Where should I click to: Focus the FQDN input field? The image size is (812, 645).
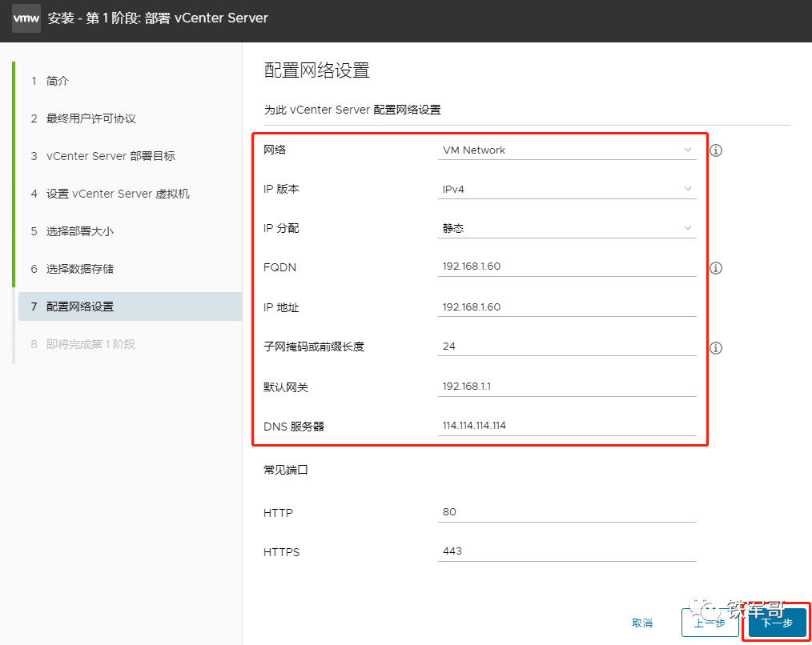coord(567,266)
